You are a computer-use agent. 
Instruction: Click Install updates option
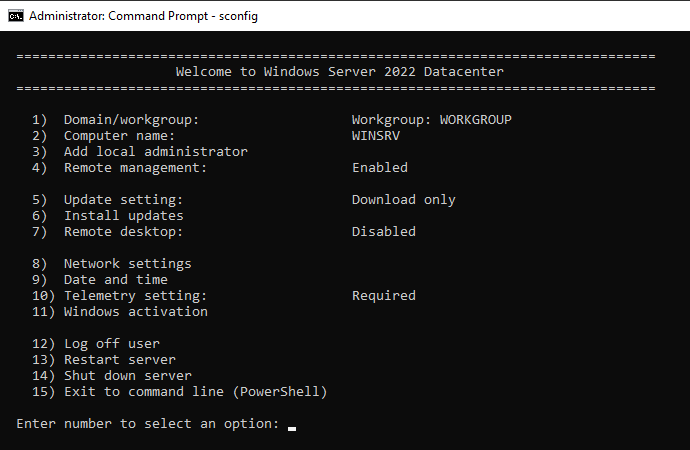click(123, 216)
